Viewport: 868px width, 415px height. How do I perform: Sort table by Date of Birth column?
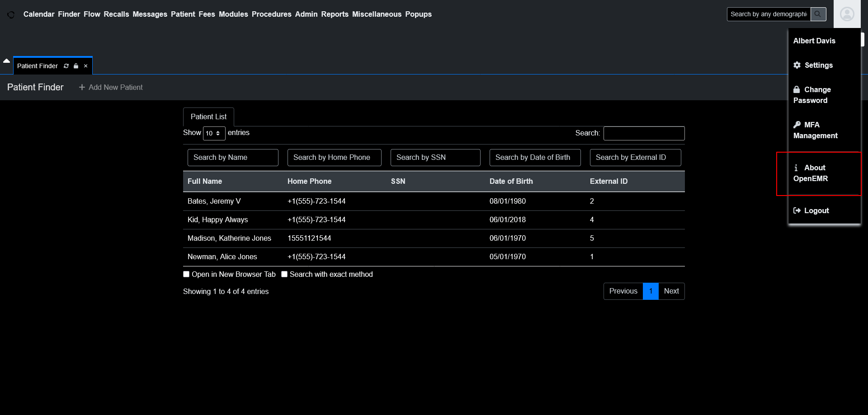coord(511,181)
